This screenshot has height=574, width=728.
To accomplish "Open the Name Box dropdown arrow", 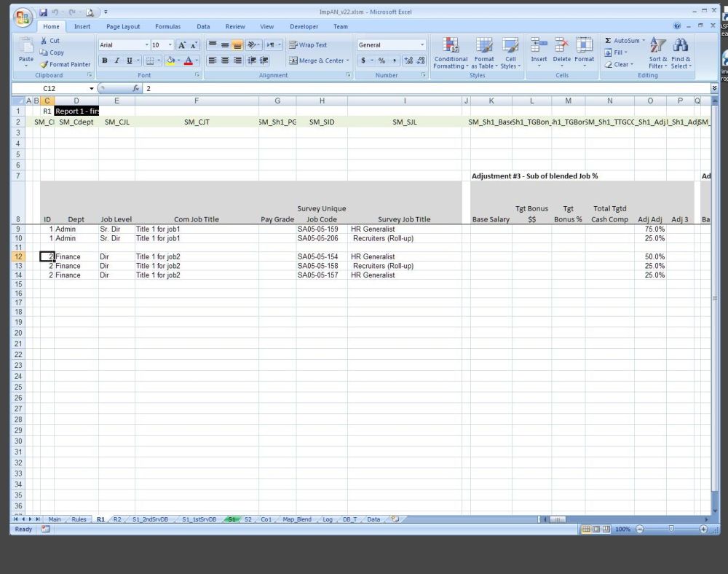I will click(x=91, y=88).
